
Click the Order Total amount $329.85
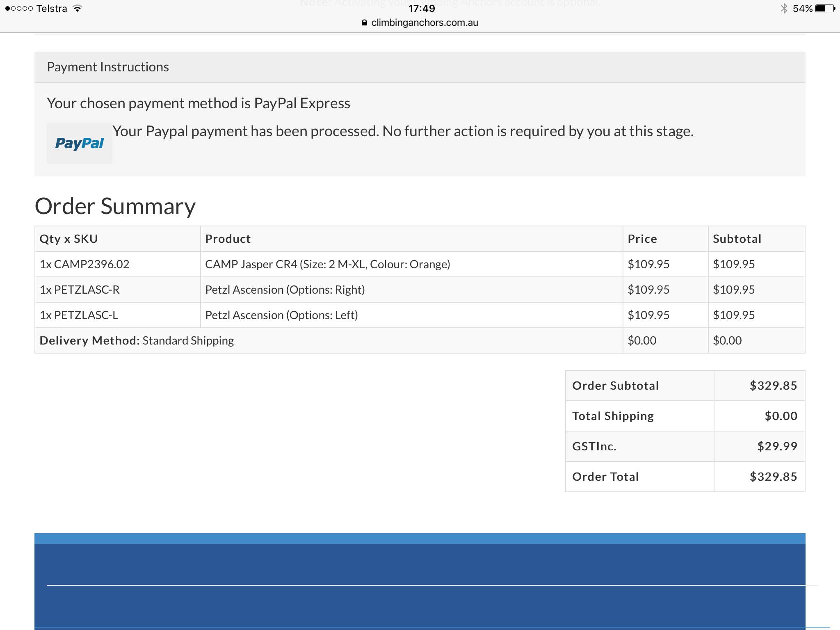[773, 477]
